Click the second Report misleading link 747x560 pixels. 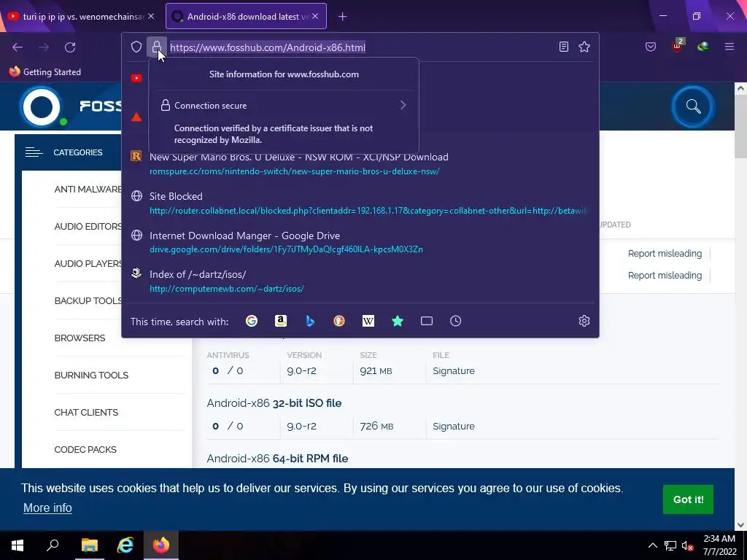[x=665, y=275]
